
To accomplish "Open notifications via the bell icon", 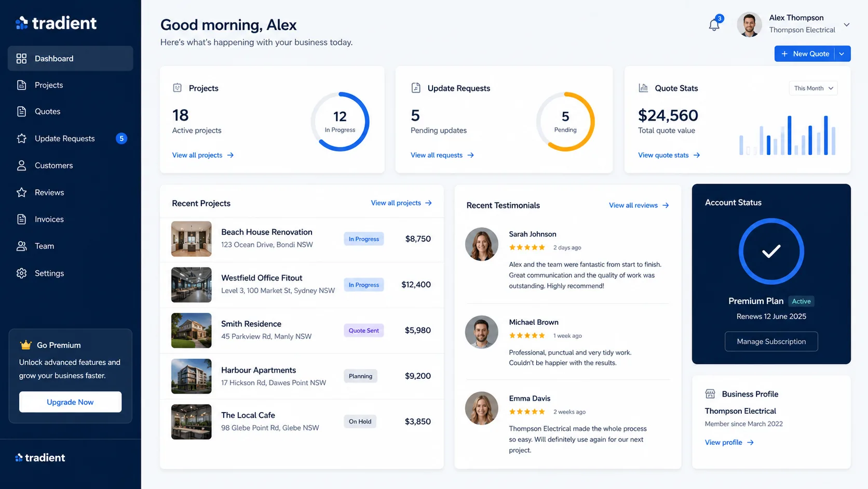I will point(715,24).
